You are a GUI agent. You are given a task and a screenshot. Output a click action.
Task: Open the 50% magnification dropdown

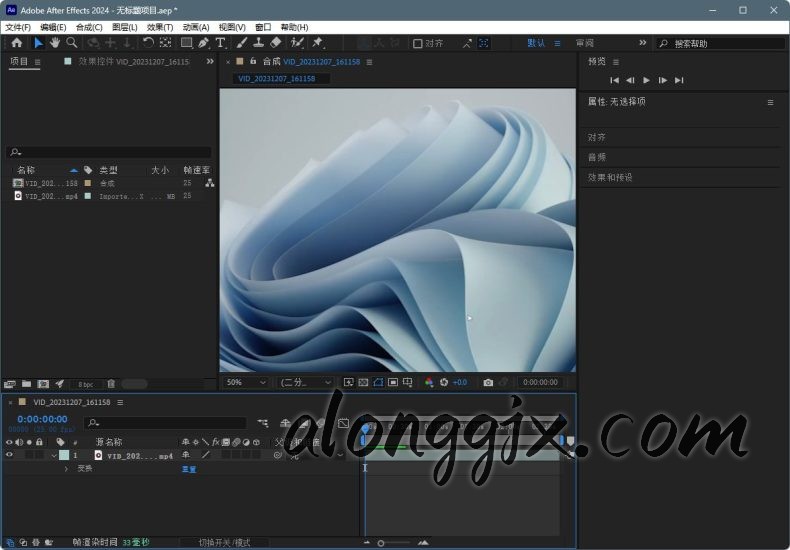pyautogui.click(x=246, y=382)
